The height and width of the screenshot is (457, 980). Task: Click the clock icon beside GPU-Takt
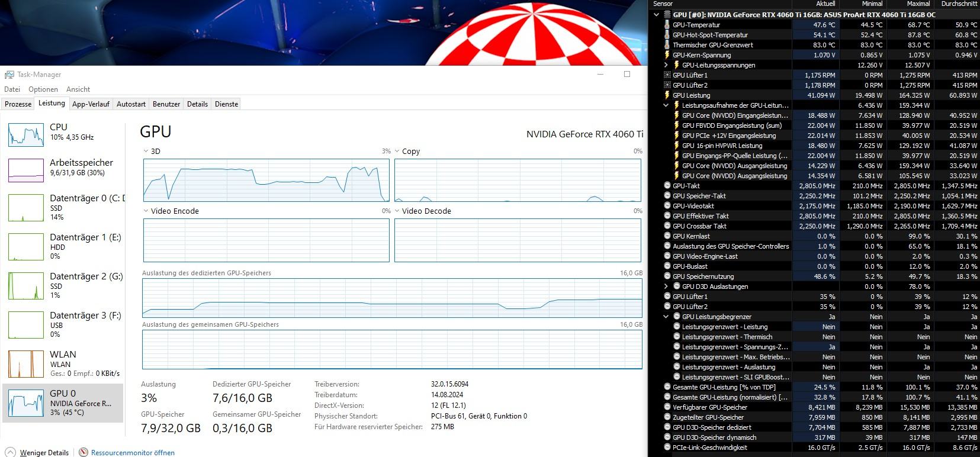tap(667, 186)
